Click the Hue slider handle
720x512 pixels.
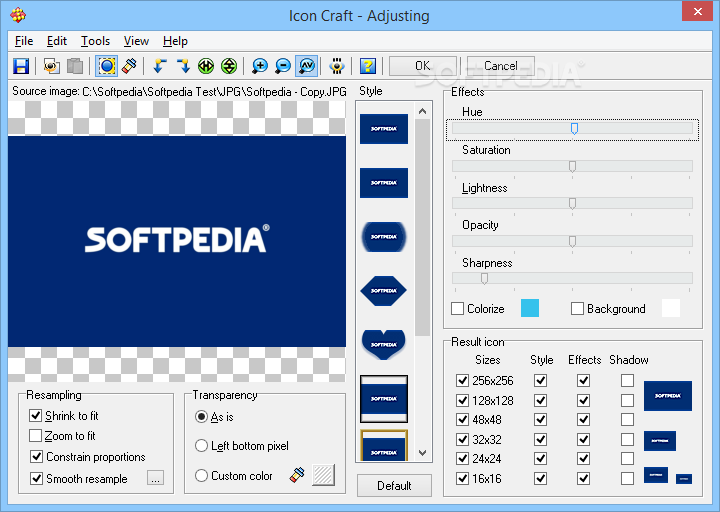coord(574,129)
